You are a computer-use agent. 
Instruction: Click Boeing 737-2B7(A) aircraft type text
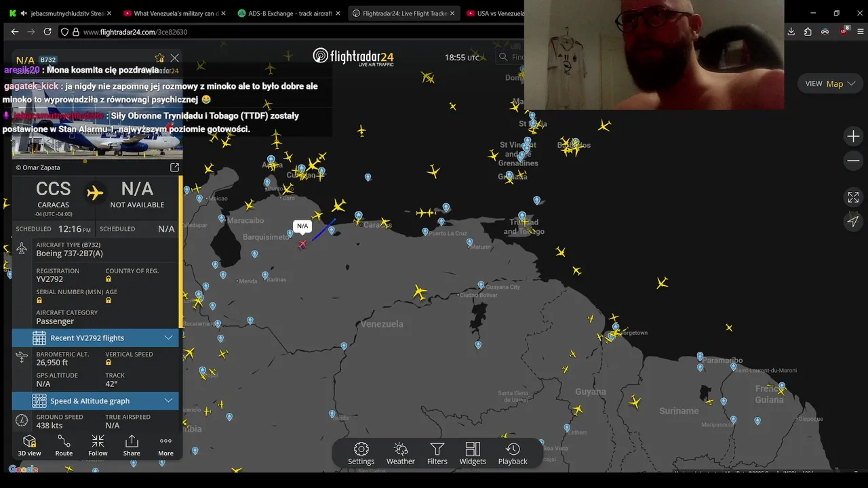point(70,253)
